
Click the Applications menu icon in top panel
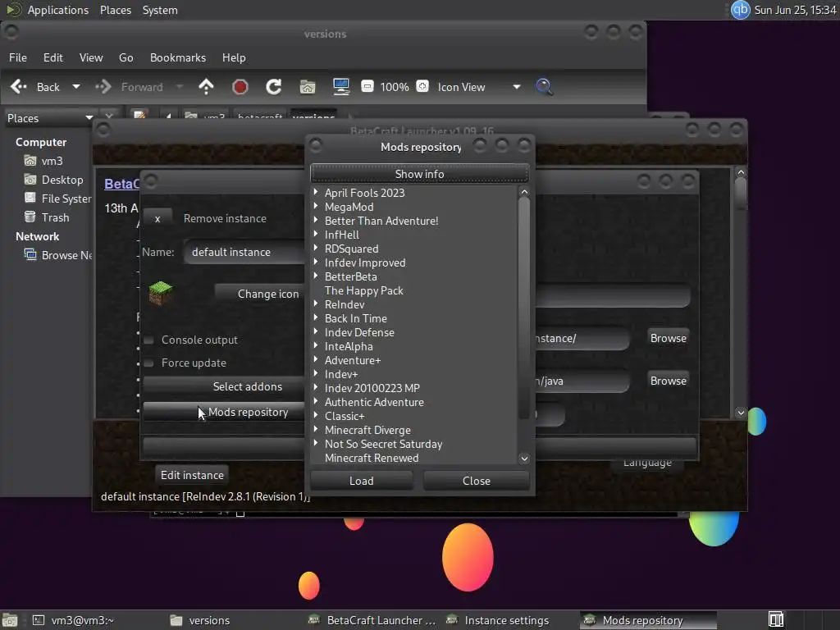point(14,10)
